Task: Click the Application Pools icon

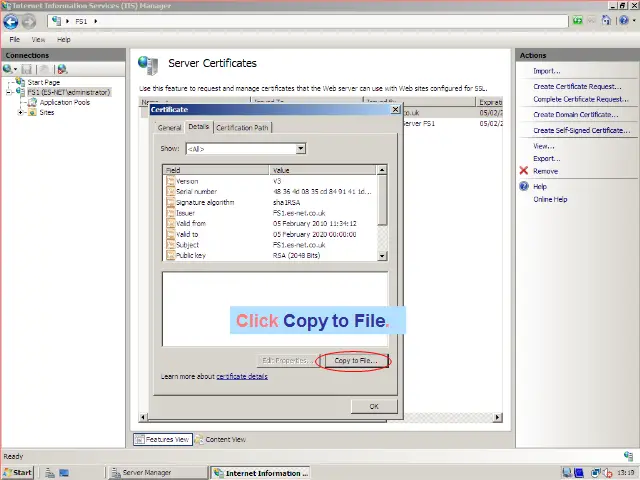Action: pyautogui.click(x=33, y=102)
